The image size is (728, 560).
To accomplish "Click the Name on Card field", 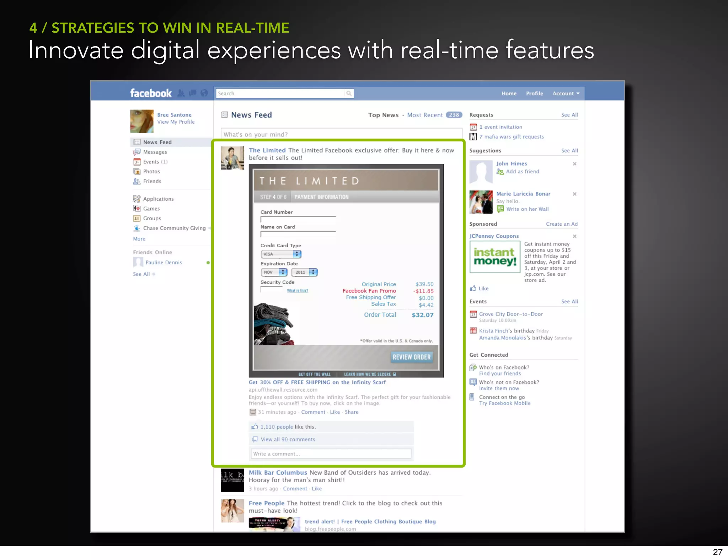I will point(298,234).
